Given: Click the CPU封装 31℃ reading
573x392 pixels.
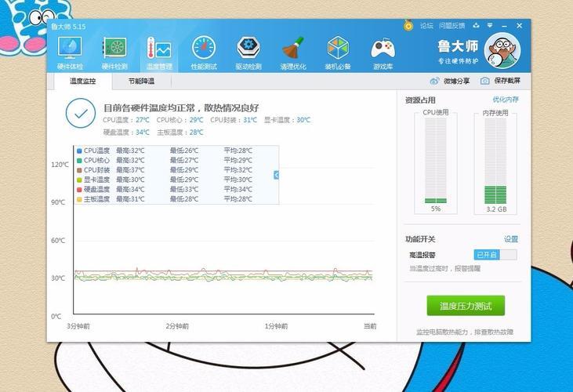Looking at the screenshot, I should point(234,120).
